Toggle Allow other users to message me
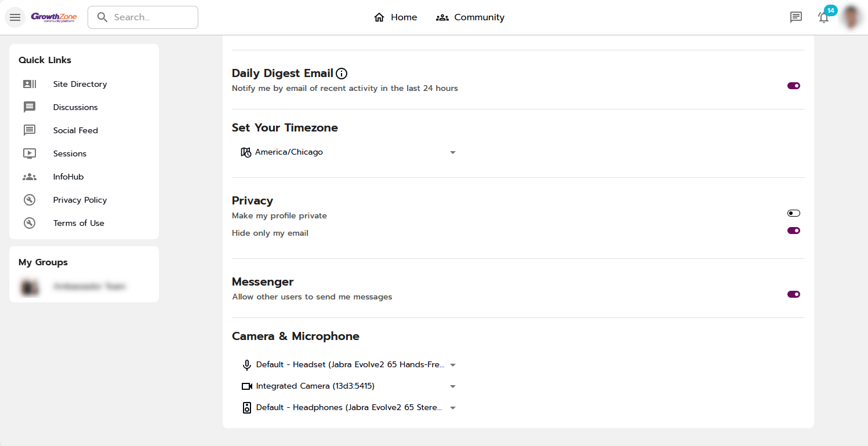Image resolution: width=868 pixels, height=446 pixels. 793,294
